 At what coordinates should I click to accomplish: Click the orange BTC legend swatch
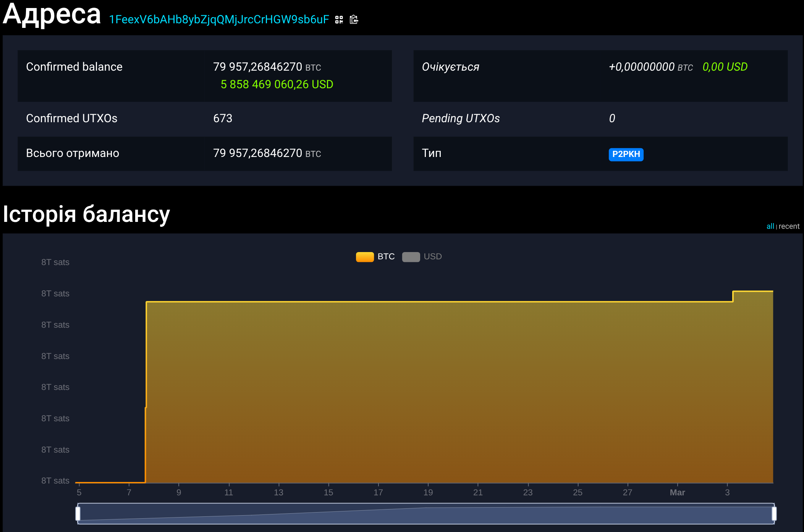coord(365,257)
